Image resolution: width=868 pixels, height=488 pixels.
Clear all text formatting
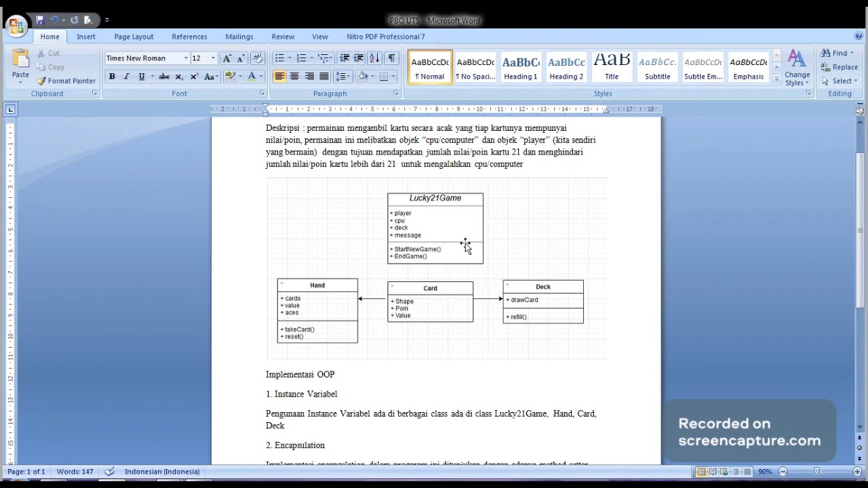(x=257, y=58)
